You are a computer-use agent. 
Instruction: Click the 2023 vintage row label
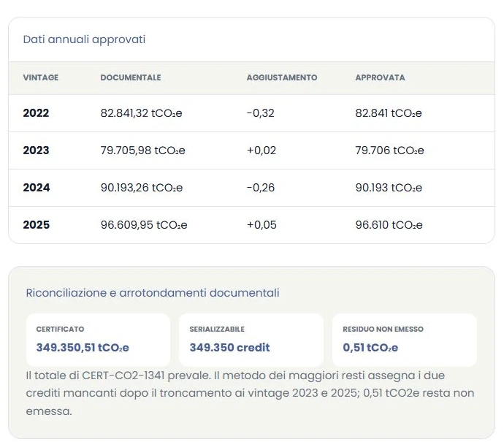coord(36,150)
